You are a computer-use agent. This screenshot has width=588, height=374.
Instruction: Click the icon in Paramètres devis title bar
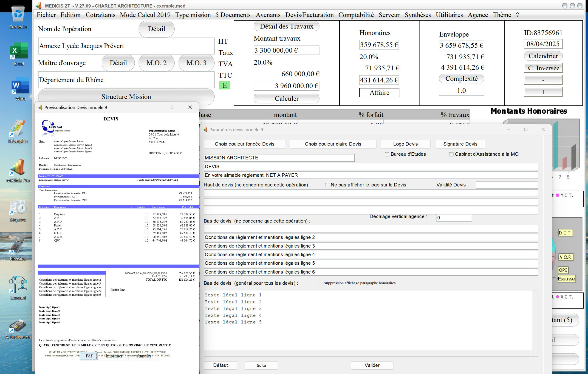click(205, 129)
